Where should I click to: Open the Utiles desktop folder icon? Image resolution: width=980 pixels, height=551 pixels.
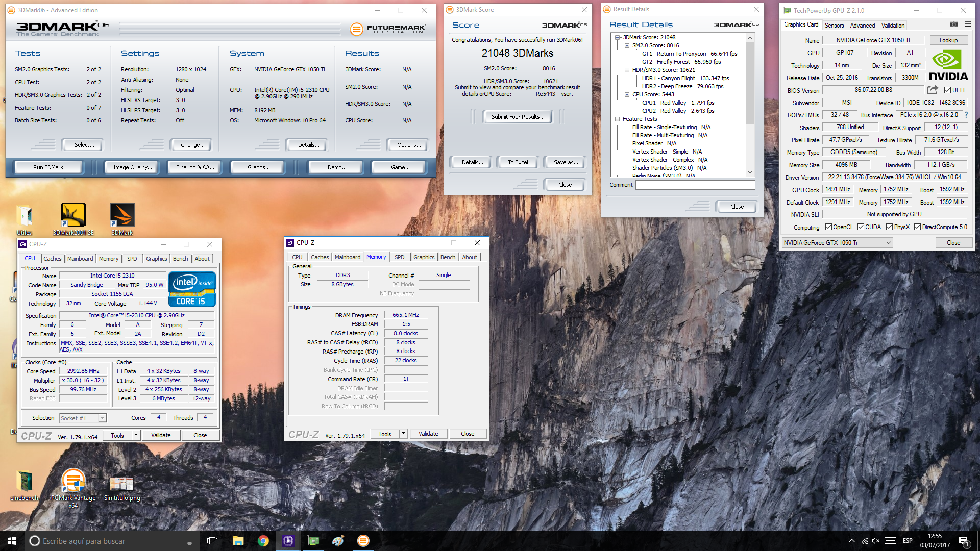pyautogui.click(x=24, y=219)
